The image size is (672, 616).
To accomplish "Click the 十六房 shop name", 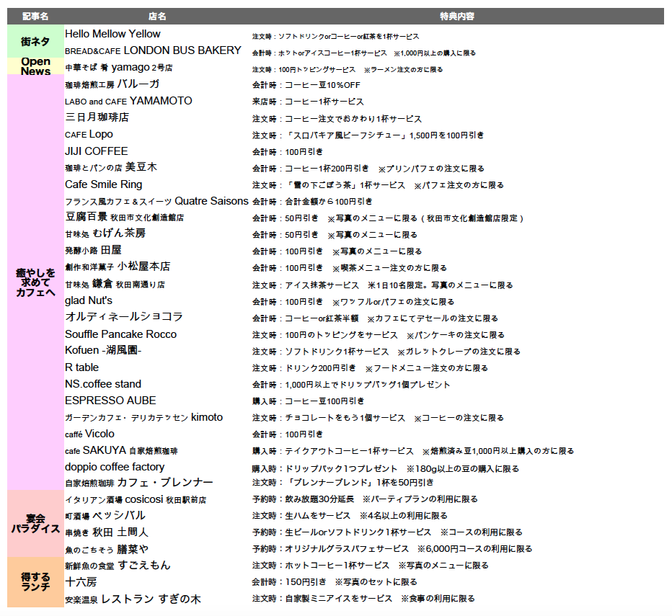I will coord(81,581).
